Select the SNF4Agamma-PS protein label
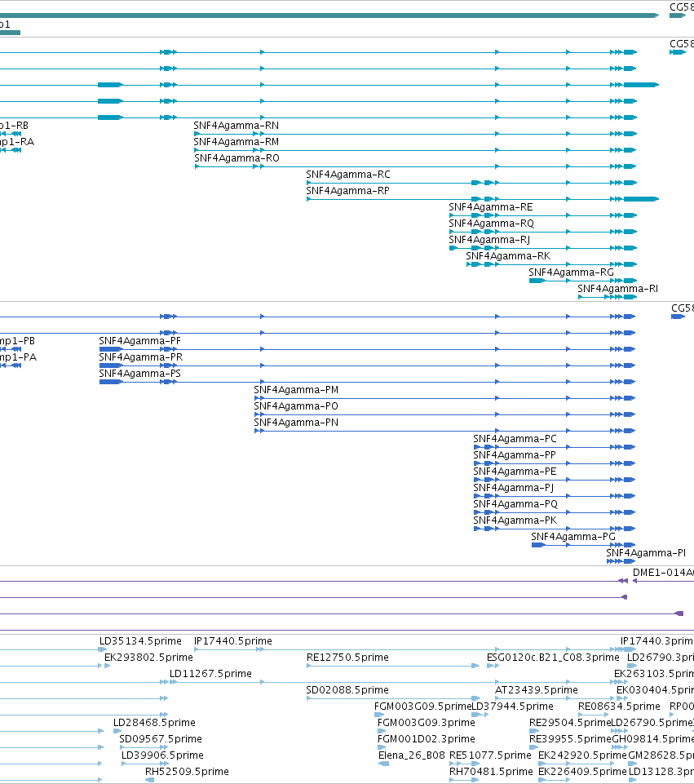 pos(139,374)
